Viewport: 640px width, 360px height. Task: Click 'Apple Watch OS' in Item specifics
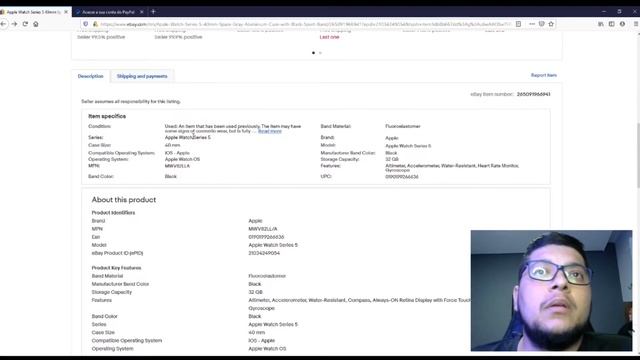pyautogui.click(x=182, y=160)
